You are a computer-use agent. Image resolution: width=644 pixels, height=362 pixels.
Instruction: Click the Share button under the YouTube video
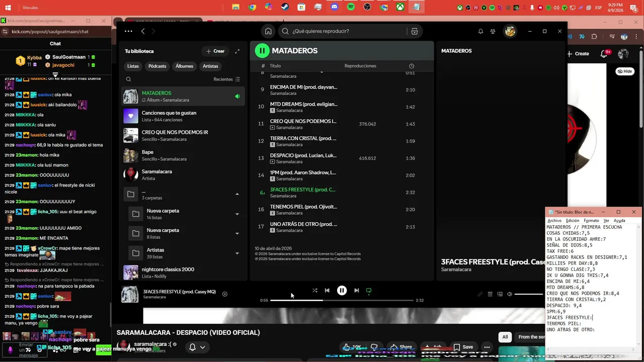pyautogui.click(x=401, y=347)
